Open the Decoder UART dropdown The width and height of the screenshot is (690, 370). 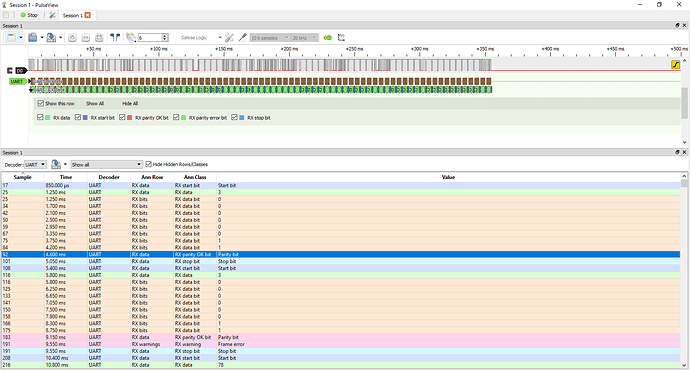pos(35,165)
